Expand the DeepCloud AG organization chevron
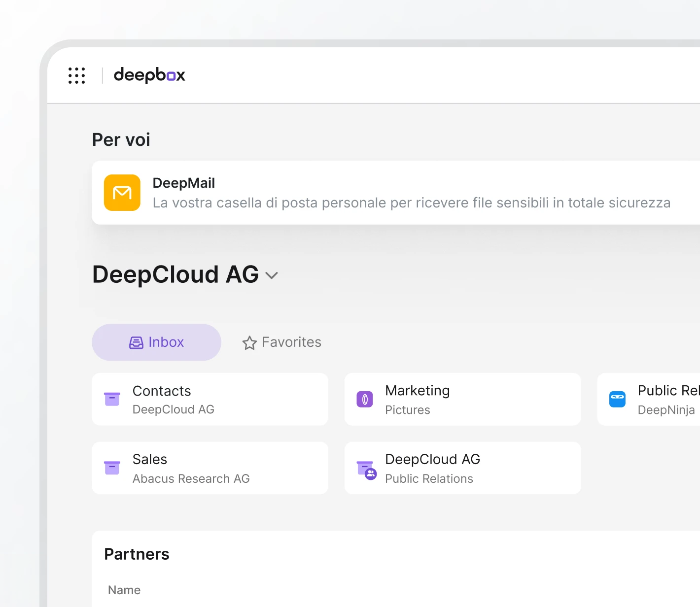This screenshot has width=700, height=607. pos(272,275)
